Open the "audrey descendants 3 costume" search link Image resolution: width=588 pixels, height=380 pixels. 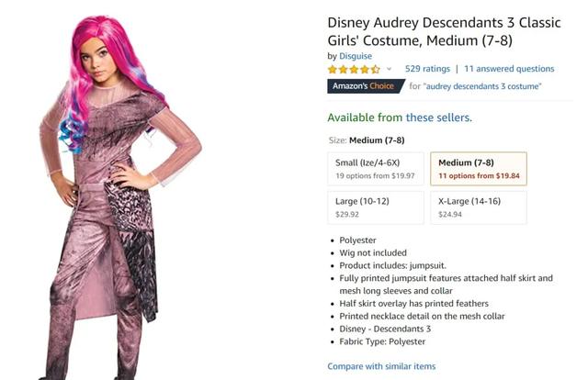[x=482, y=86]
